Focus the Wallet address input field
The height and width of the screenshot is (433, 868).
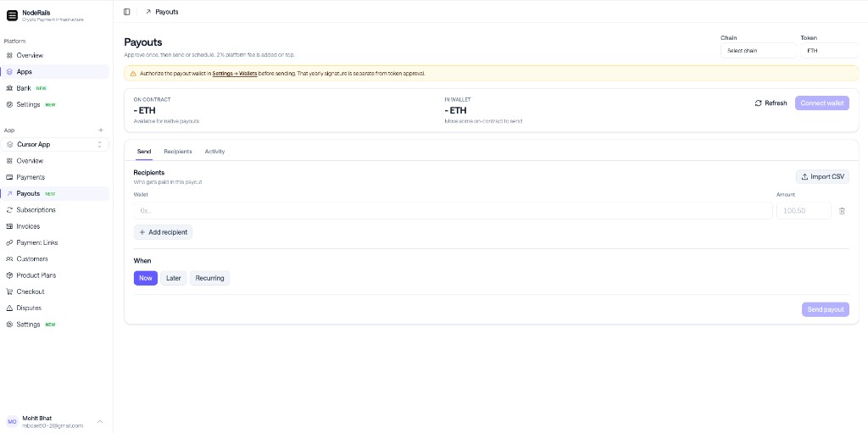453,210
